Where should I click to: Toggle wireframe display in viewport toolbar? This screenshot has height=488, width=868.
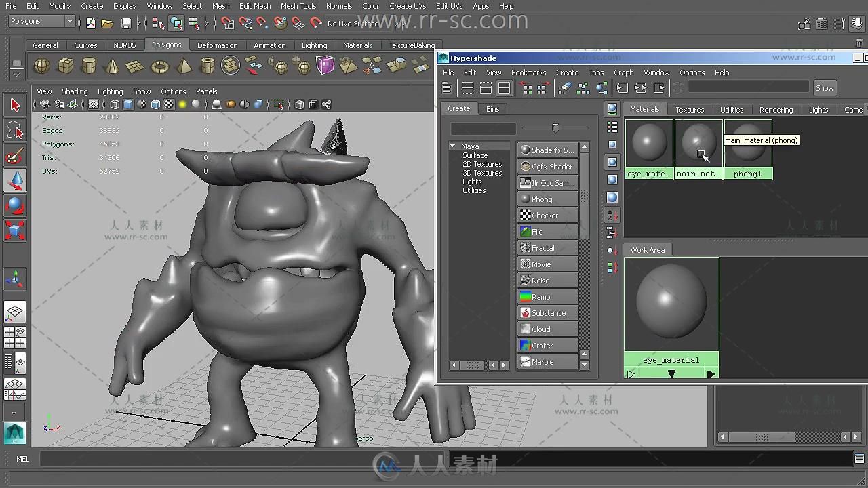[x=115, y=104]
